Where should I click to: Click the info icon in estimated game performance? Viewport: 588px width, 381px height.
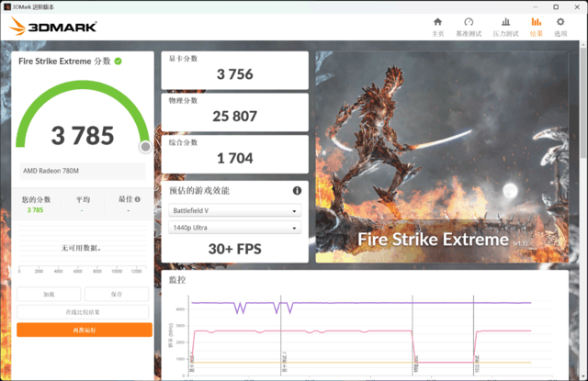pos(297,191)
